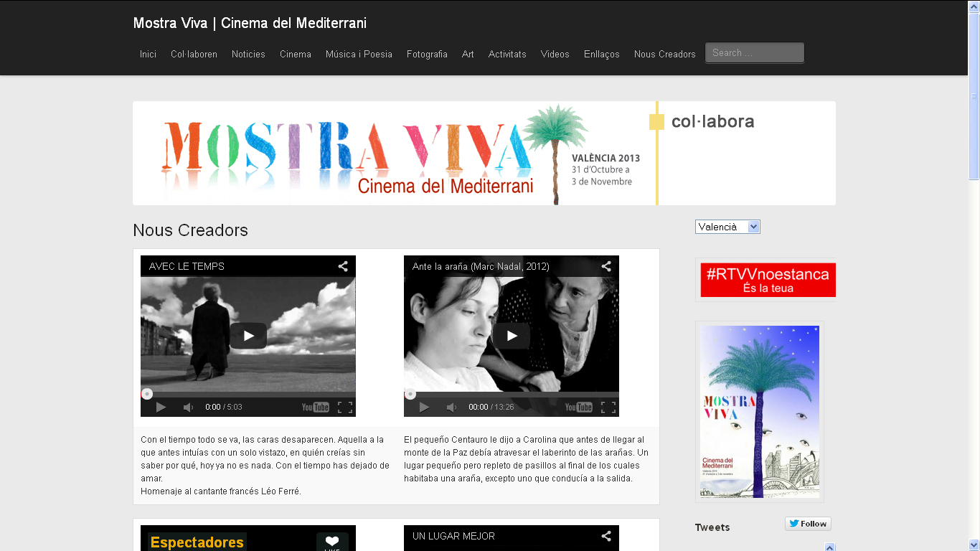
Task: Click the AVEC LE TEMPS video title
Action: 187,266
